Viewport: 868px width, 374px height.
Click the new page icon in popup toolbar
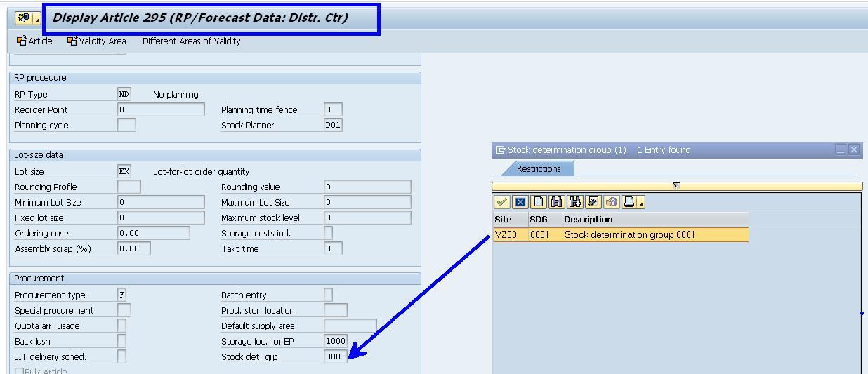click(539, 202)
